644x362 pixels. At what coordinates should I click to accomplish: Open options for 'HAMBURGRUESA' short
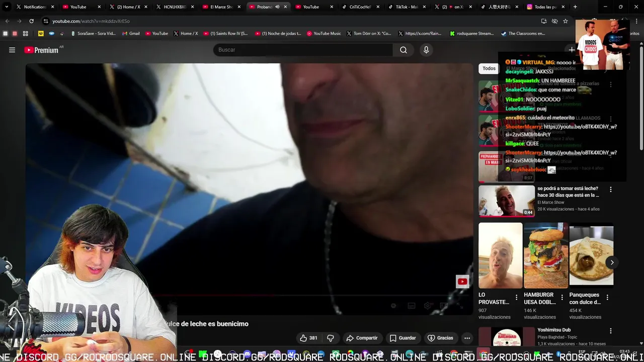pos(562,298)
